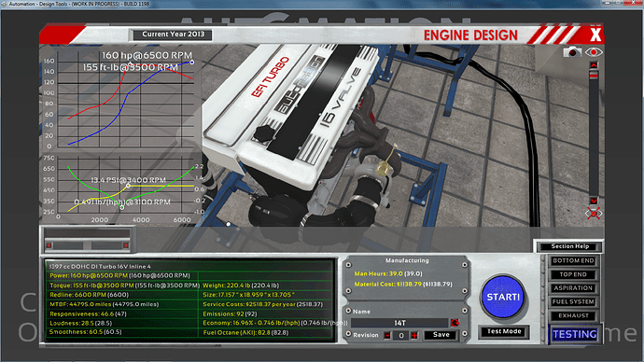The width and height of the screenshot is (644, 362).
Task: Switch to the Bottom End tab
Action: pos(573,260)
